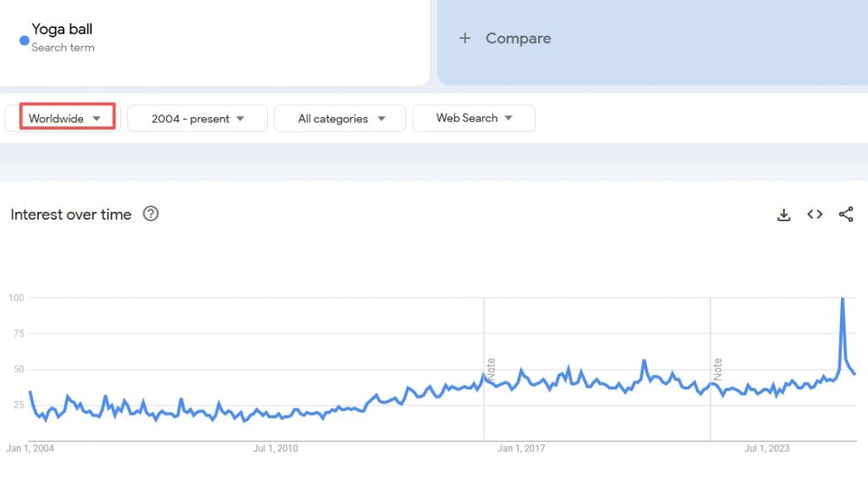This screenshot has height=485, width=868.
Task: Click the Compare text to add a term
Action: tap(518, 38)
